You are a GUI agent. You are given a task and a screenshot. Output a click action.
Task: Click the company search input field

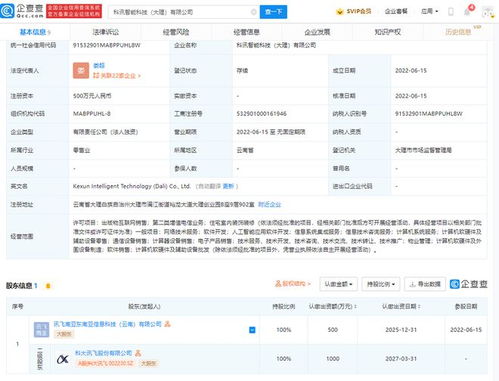tap(183, 12)
